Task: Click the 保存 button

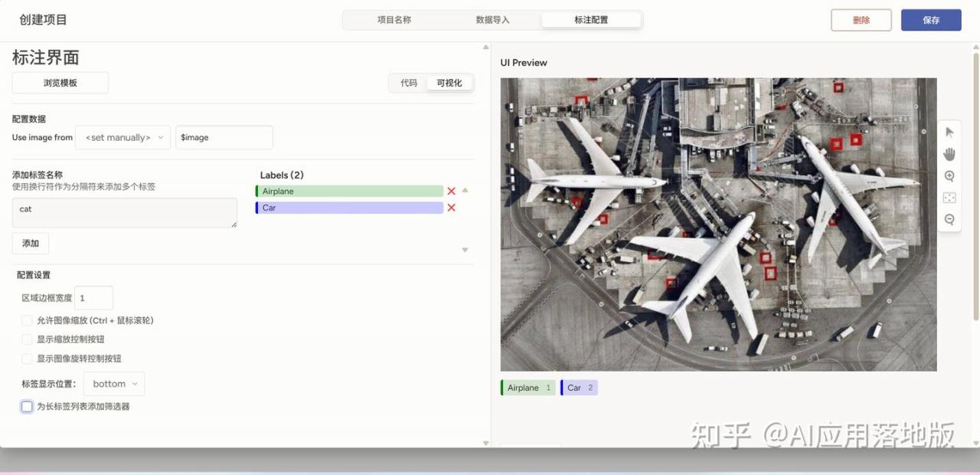Action: 931,20
